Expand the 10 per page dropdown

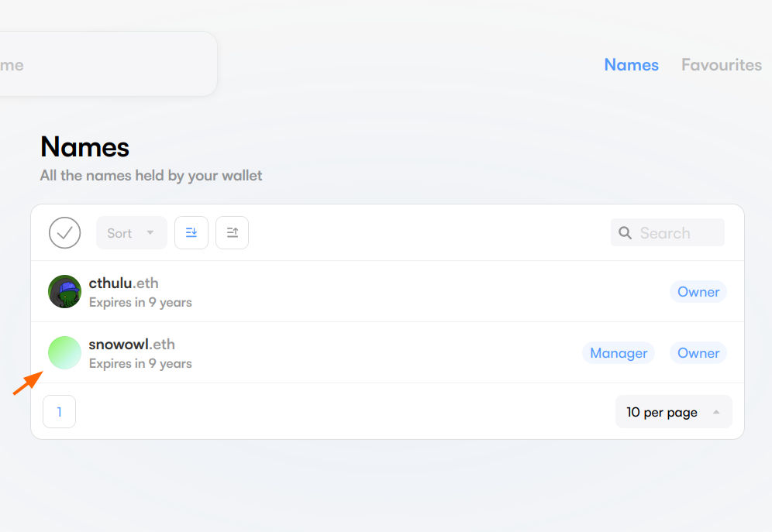coord(663,412)
